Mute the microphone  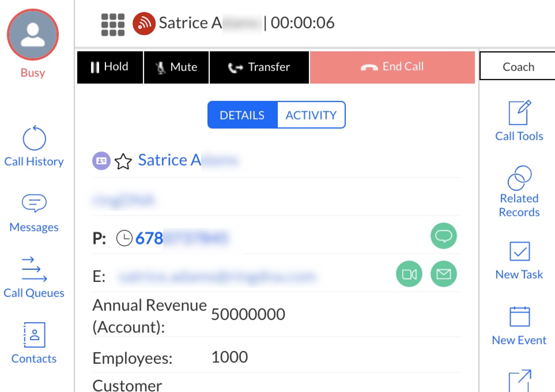tap(176, 67)
